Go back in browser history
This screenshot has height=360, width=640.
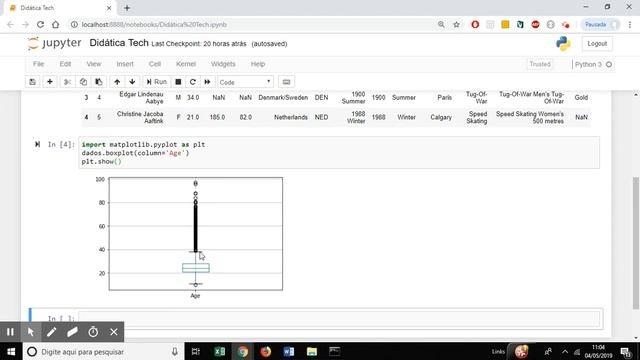tap(10, 24)
